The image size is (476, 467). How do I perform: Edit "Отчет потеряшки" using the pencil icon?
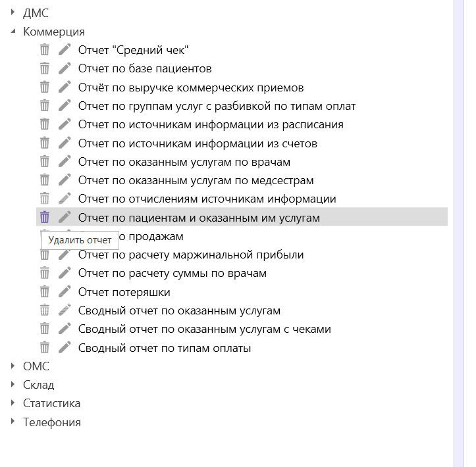pyautogui.click(x=65, y=292)
